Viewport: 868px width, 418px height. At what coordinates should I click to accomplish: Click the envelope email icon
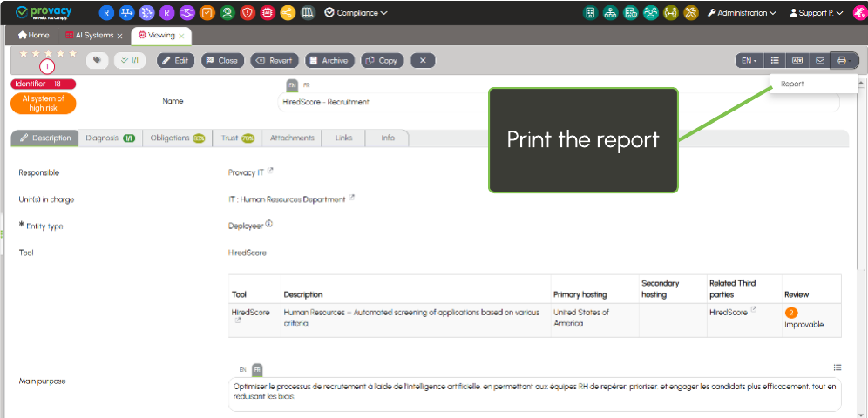point(819,60)
